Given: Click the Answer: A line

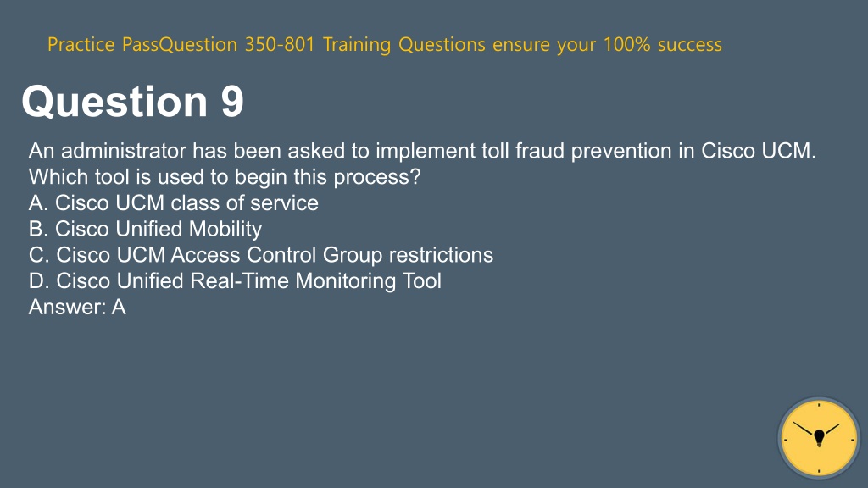Looking at the screenshot, I should [77, 307].
